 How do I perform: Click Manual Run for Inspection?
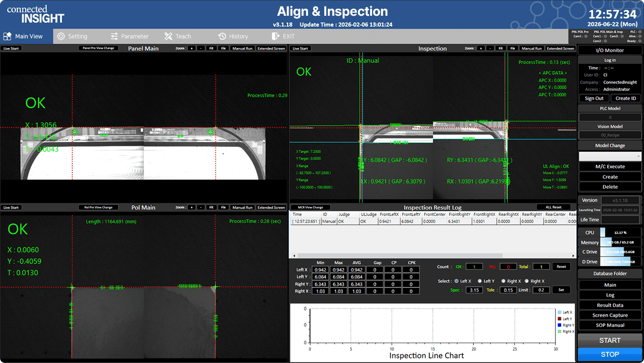coord(531,48)
